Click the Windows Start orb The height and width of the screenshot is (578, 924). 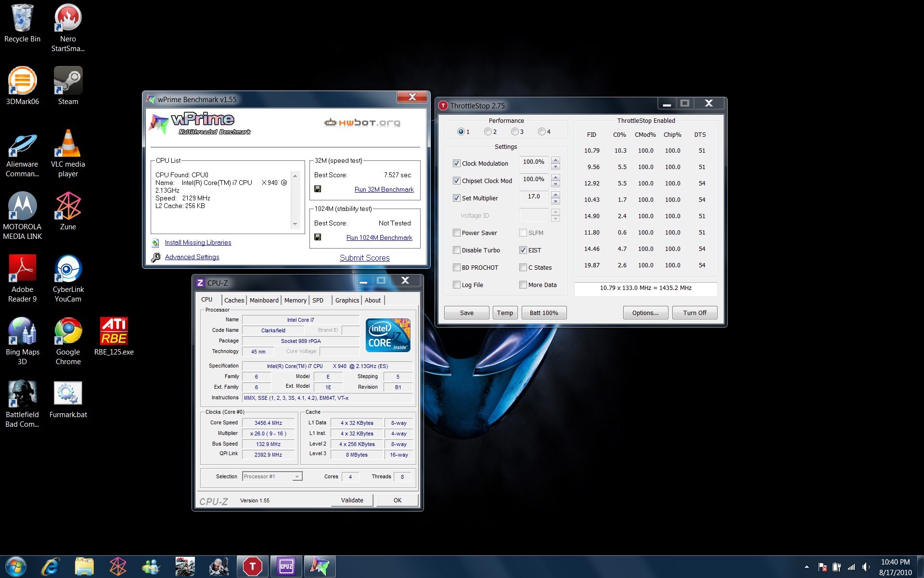[x=16, y=566]
